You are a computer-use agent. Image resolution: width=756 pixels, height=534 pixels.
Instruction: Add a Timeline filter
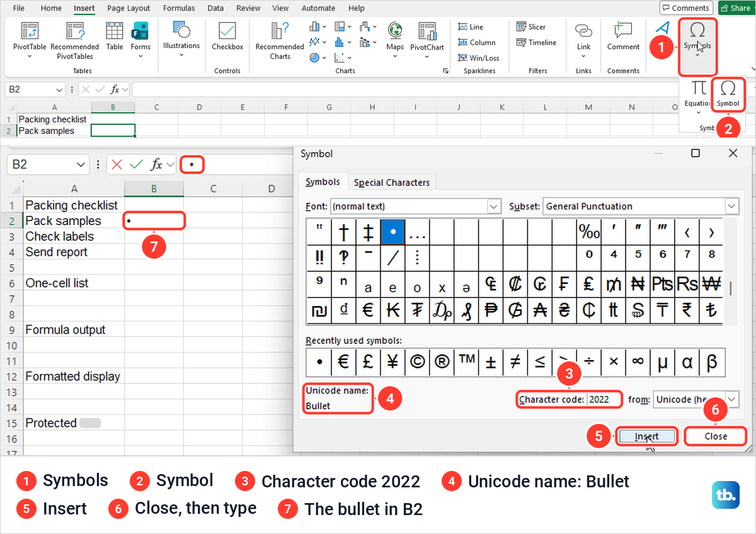tap(536, 42)
